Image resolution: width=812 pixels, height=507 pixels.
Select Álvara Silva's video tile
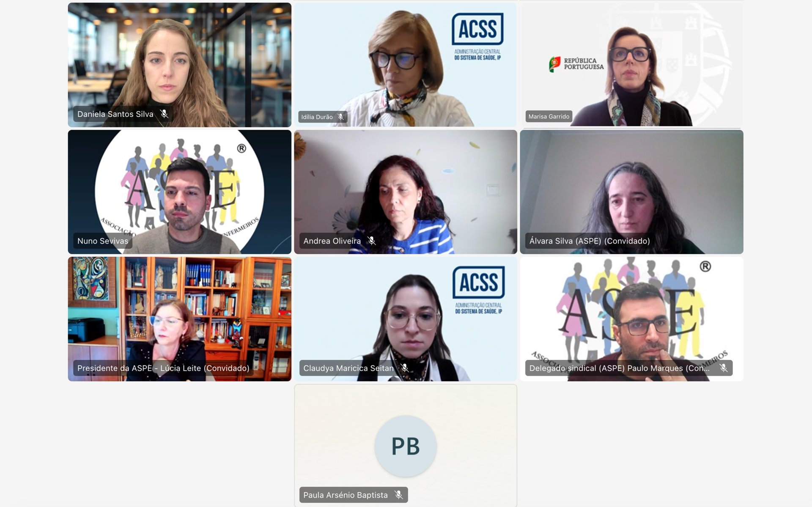[631, 192]
